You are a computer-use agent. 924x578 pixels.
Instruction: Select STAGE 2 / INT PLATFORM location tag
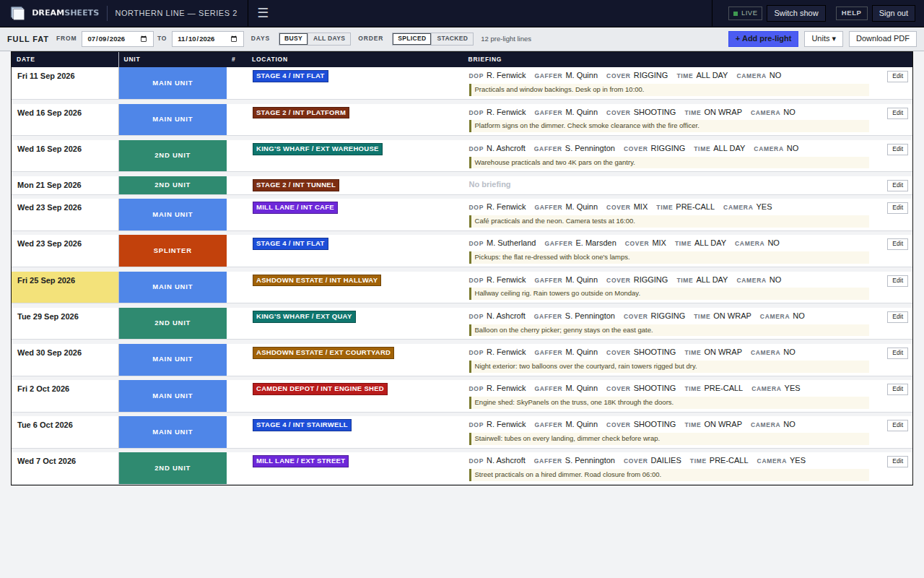pyautogui.click(x=301, y=113)
